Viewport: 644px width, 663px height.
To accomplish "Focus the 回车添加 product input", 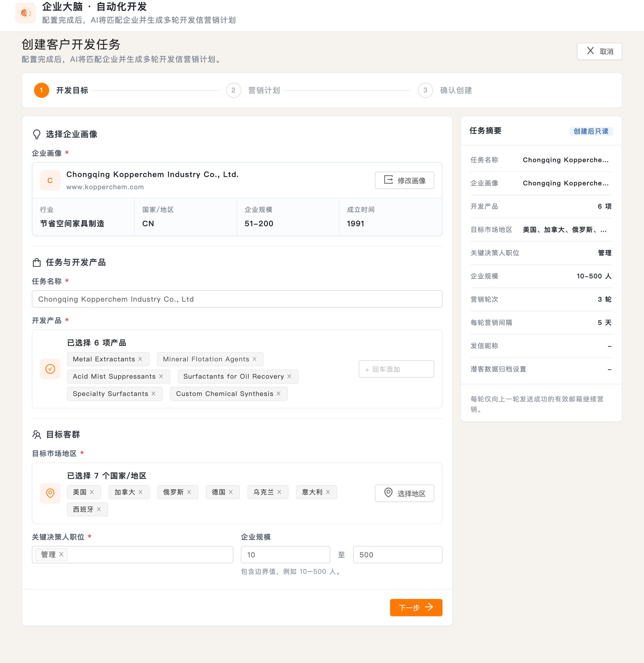I will 396,369.
